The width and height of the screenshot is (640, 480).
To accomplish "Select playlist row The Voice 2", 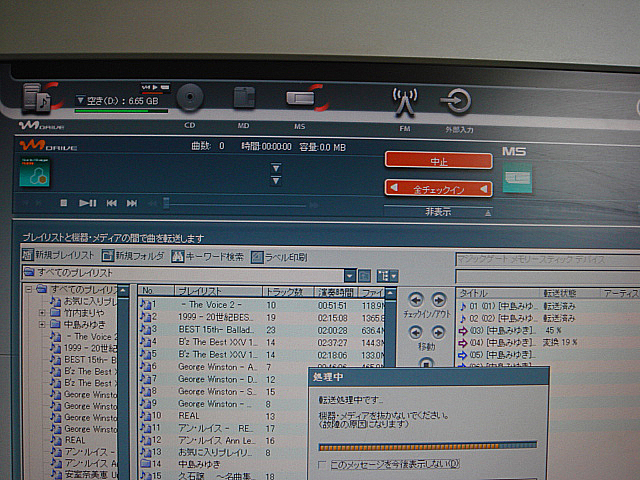I will 261,305.
